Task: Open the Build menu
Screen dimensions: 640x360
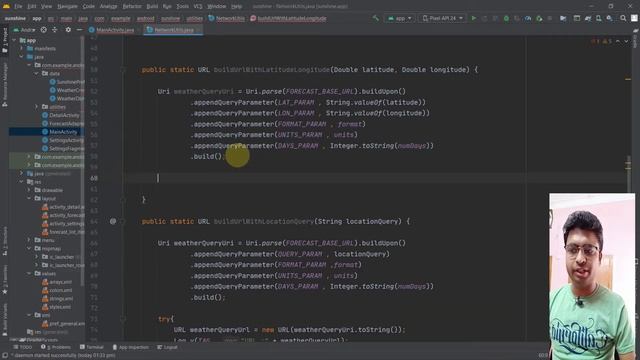Action: point(152,7)
